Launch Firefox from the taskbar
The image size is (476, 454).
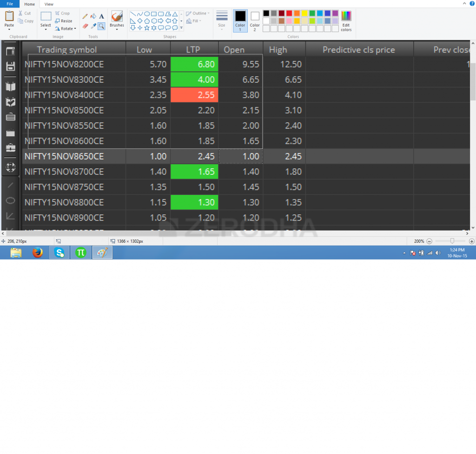(x=38, y=253)
